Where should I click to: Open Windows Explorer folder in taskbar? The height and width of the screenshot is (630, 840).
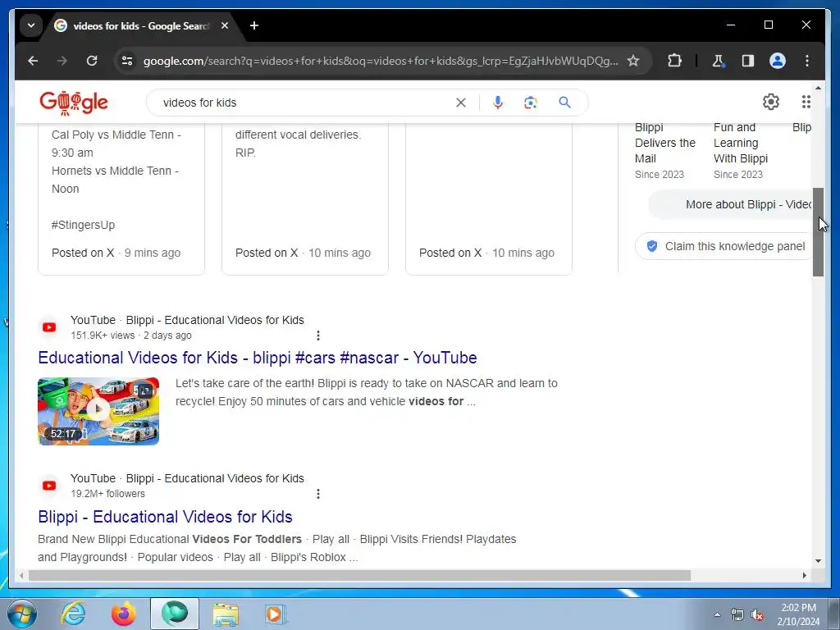pyautogui.click(x=226, y=614)
